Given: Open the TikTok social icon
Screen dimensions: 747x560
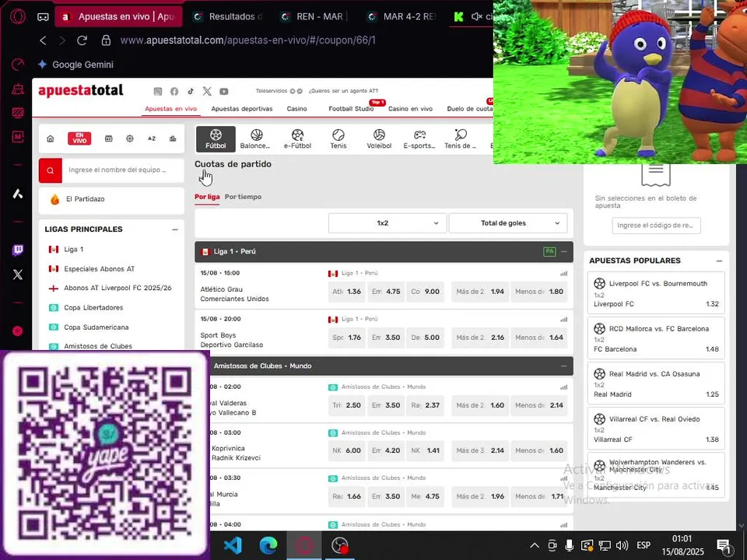Looking at the screenshot, I should (191, 92).
